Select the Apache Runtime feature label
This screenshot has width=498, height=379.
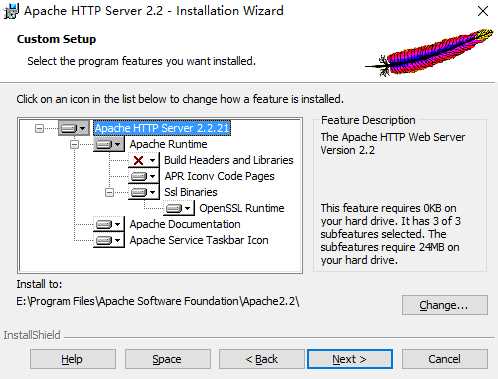click(168, 144)
